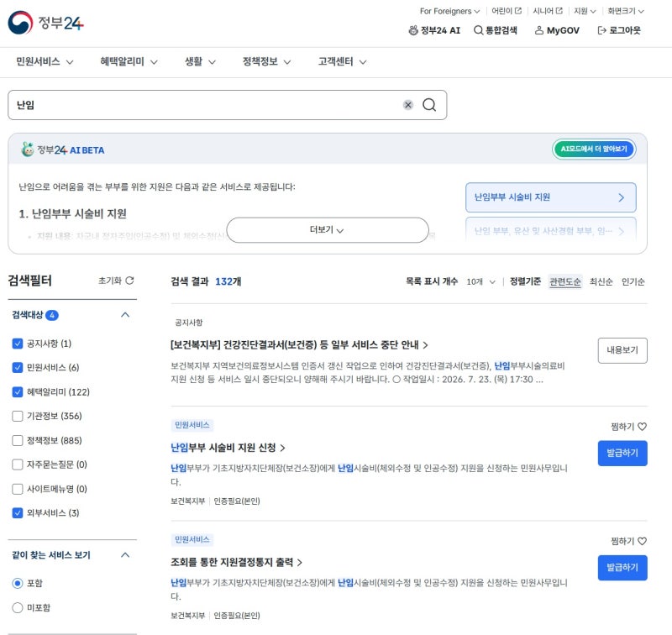Viewport: 672px width, 635px height.
Task: Click the search magnifier in the search box
Action: point(429,105)
